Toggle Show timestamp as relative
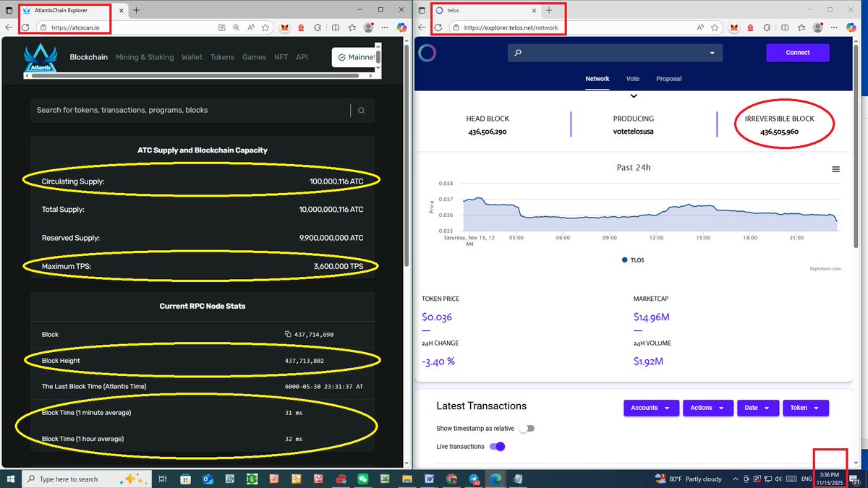 coord(527,428)
